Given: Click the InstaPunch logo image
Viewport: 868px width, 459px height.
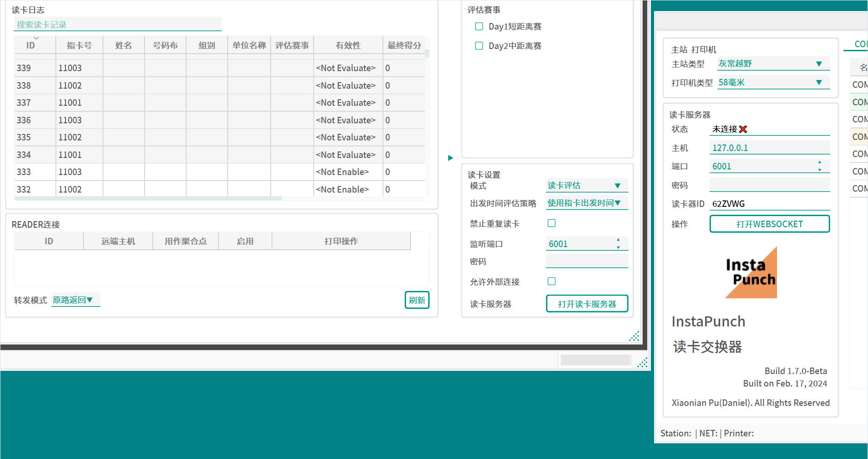Looking at the screenshot, I should point(751,272).
